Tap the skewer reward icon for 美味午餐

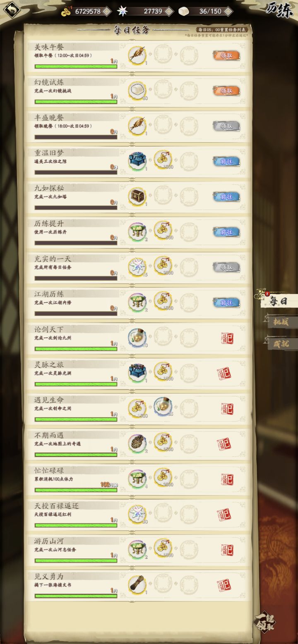137,55
